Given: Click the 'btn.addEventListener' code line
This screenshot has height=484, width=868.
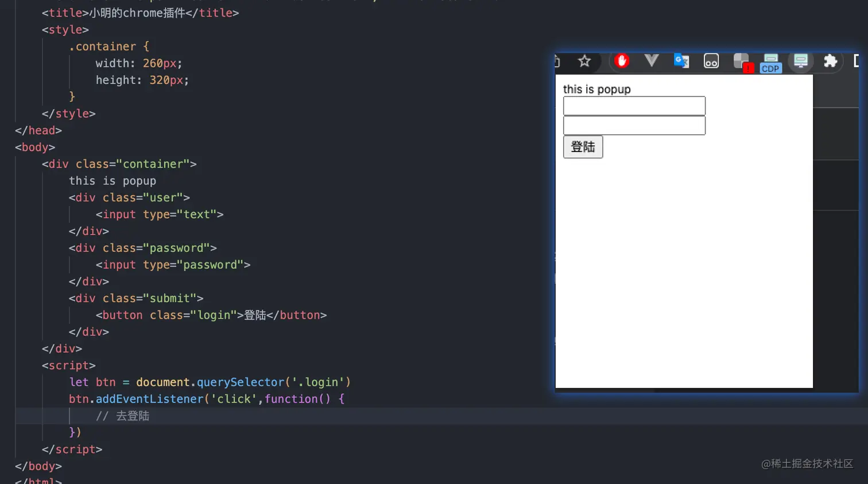Looking at the screenshot, I should point(207,399).
